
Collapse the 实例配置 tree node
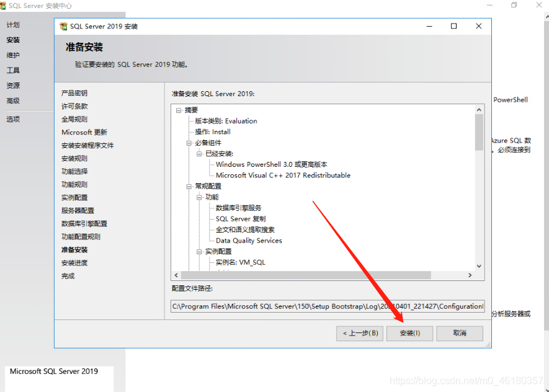pos(200,251)
